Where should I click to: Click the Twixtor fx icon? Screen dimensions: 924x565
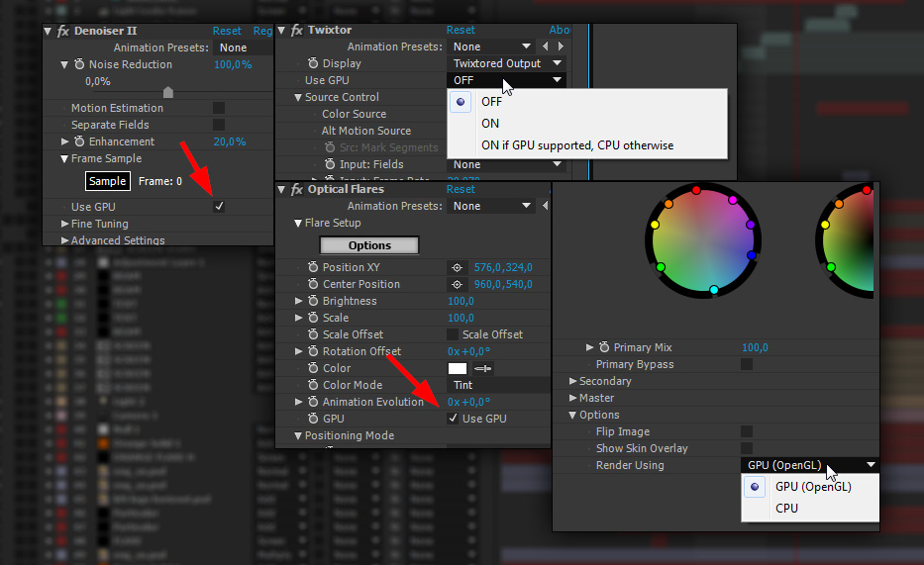[x=297, y=30]
